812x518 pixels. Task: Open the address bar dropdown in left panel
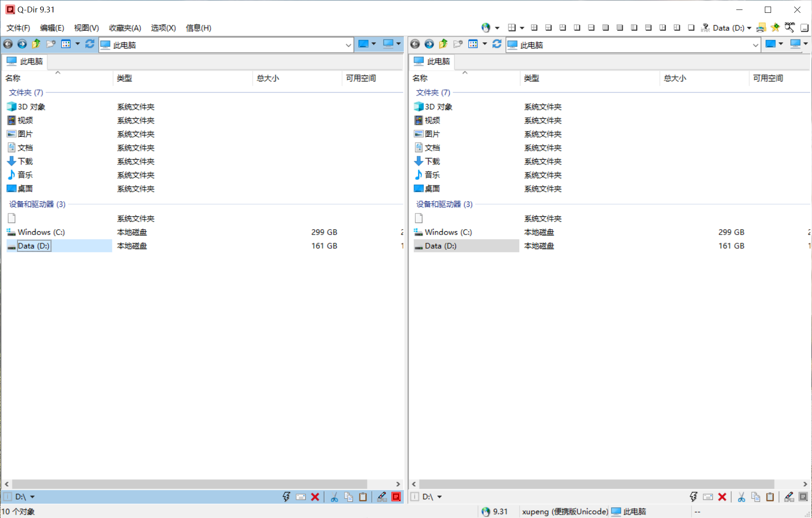coord(348,45)
